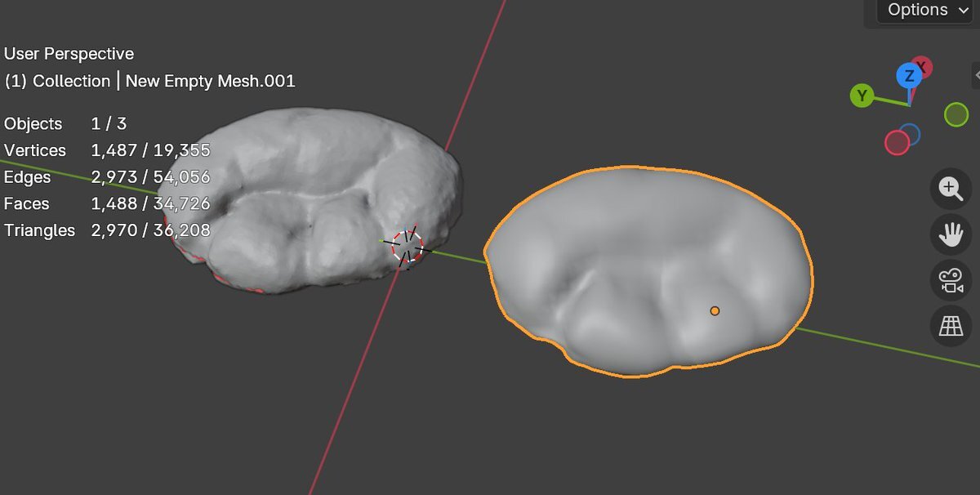Click the zoom magnifier viewport icon
This screenshot has height=495, width=980.
click(x=951, y=189)
